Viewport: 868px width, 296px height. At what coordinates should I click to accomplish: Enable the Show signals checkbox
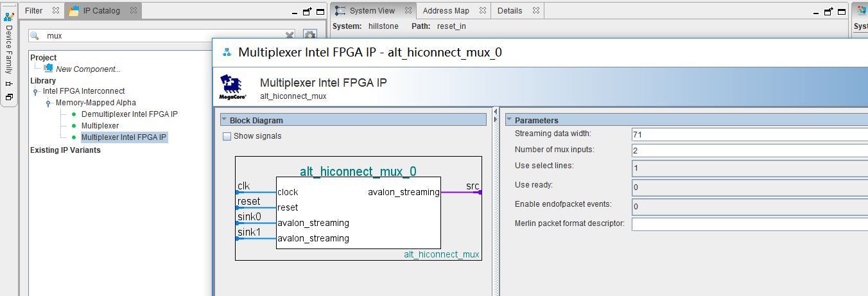(x=227, y=136)
